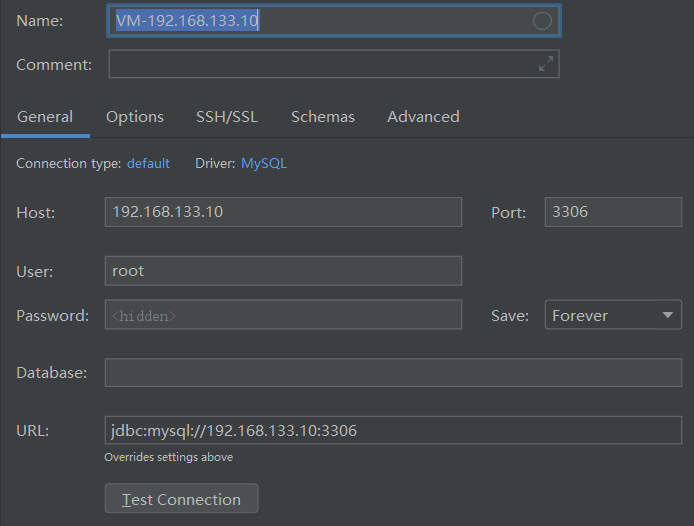Open the Advanced tab
Viewport: 694px width, 526px height.
coord(423,117)
